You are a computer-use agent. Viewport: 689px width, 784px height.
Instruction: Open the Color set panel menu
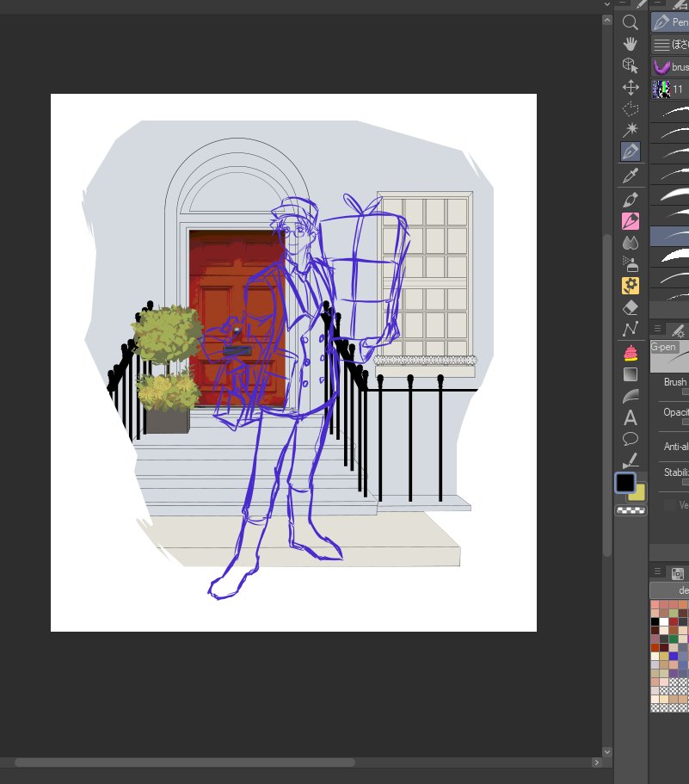coord(657,571)
